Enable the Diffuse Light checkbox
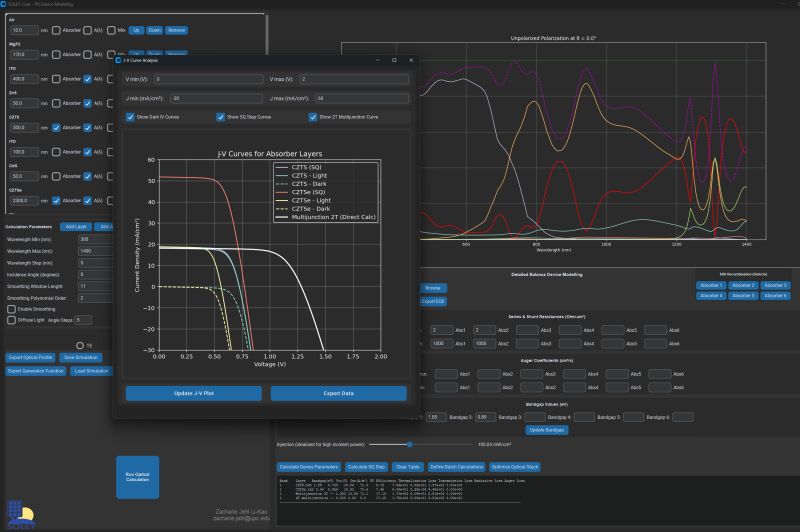Screen dimensions: 800x532 point(11,320)
